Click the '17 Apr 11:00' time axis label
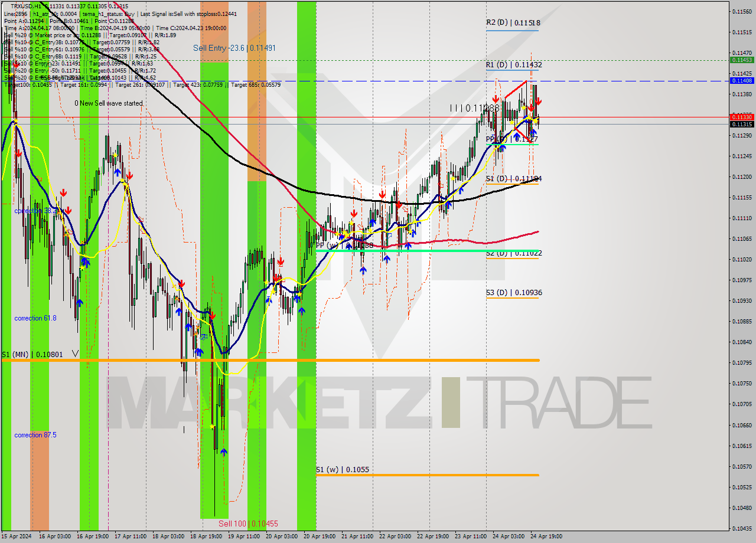Image resolution: width=756 pixels, height=543 pixels. 129,537
